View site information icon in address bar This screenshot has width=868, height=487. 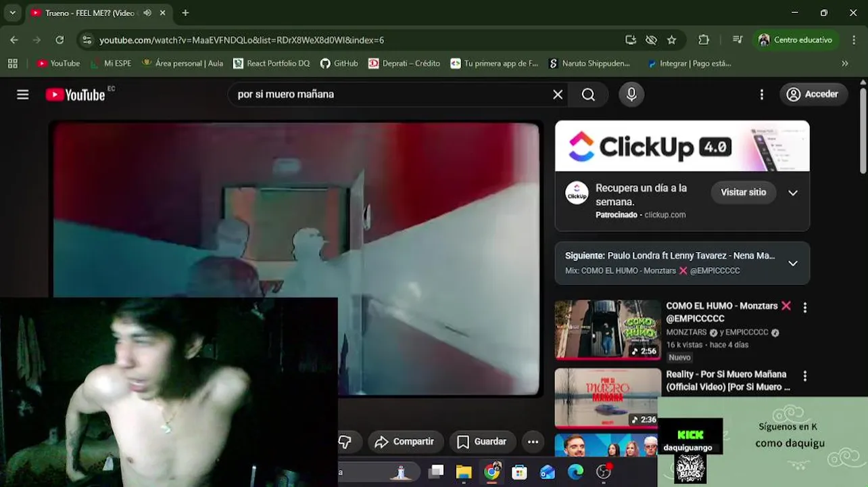pos(87,40)
